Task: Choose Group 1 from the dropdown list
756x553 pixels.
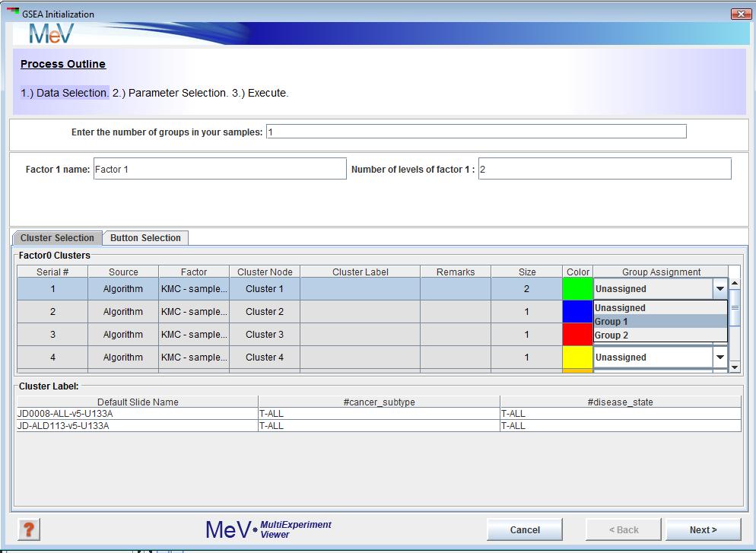Action: pyautogui.click(x=659, y=322)
